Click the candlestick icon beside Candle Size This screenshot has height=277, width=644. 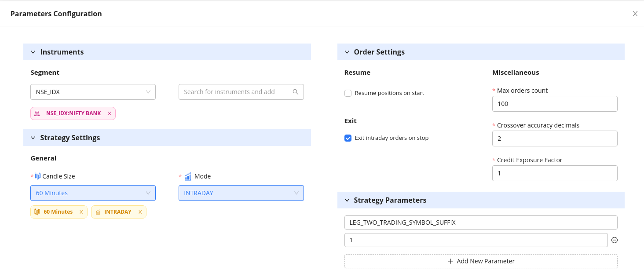pos(37,176)
